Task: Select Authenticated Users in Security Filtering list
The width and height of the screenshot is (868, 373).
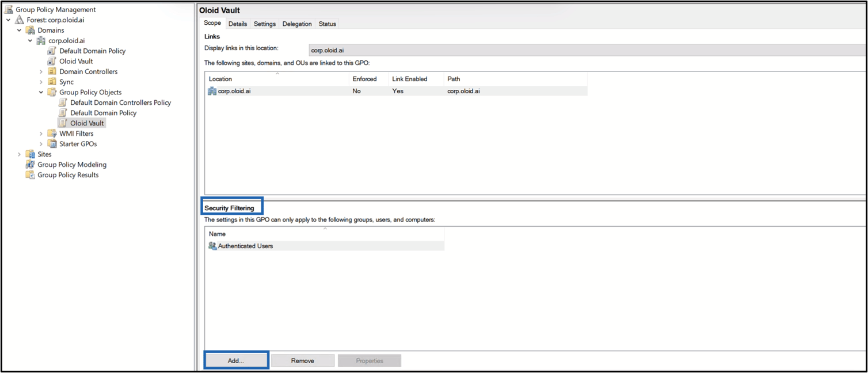Action: pyautogui.click(x=325, y=246)
